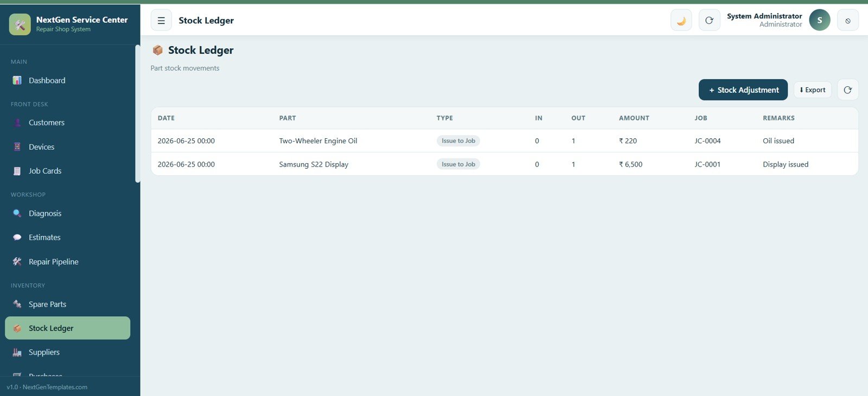This screenshot has width=868, height=396.
Task: Click the date in the Engine Oil row
Action: pos(186,141)
